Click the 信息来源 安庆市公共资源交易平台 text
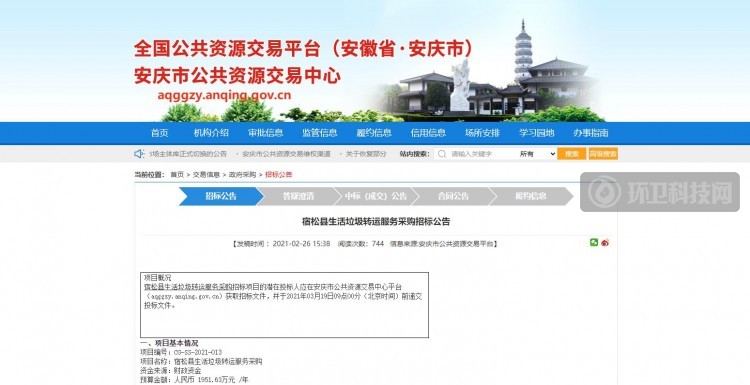Image resolution: width=750 pixels, height=385 pixels. coord(442,243)
